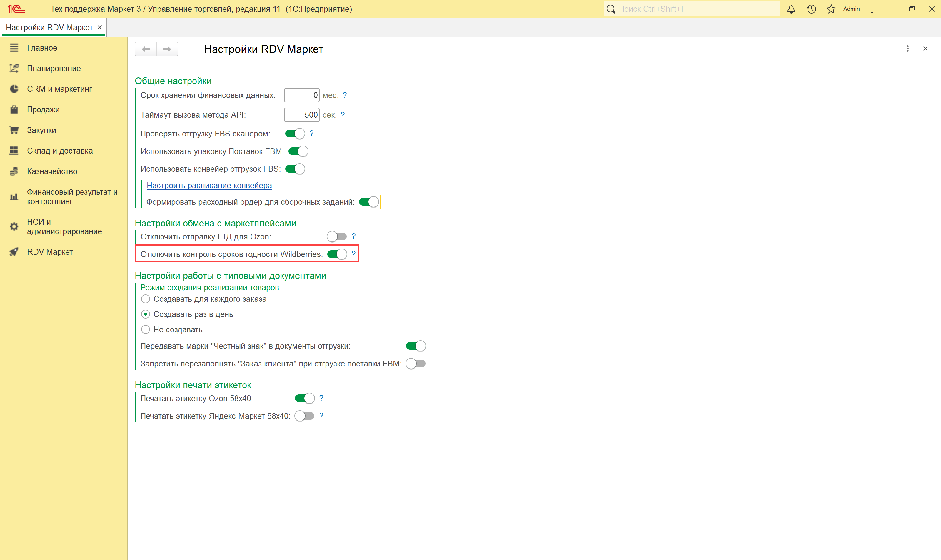Image resolution: width=941 pixels, height=560 pixels.
Task: Click the help question mark for API timeout
Action: 343,115
